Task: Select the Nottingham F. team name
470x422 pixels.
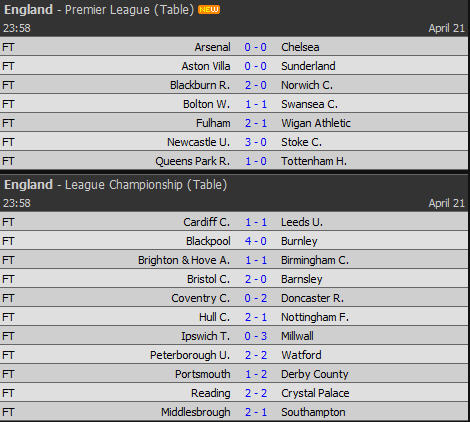Action: tap(315, 317)
